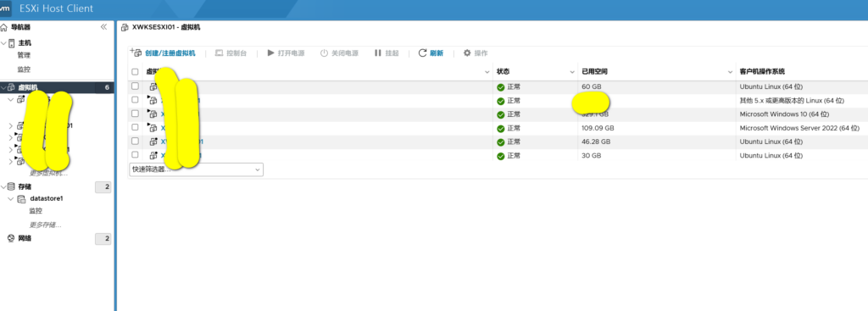Click the 刷新 refresh icon
This screenshot has height=311, width=868.
pos(422,53)
